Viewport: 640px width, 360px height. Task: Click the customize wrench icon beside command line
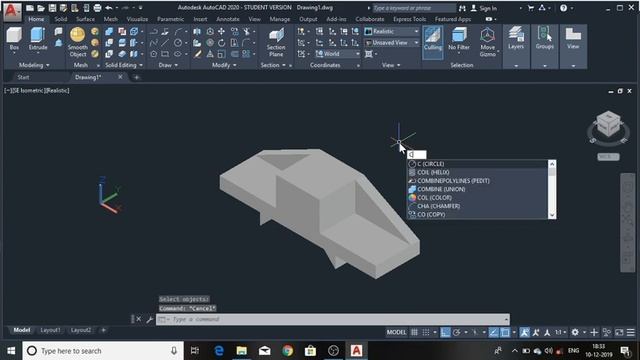149,319
